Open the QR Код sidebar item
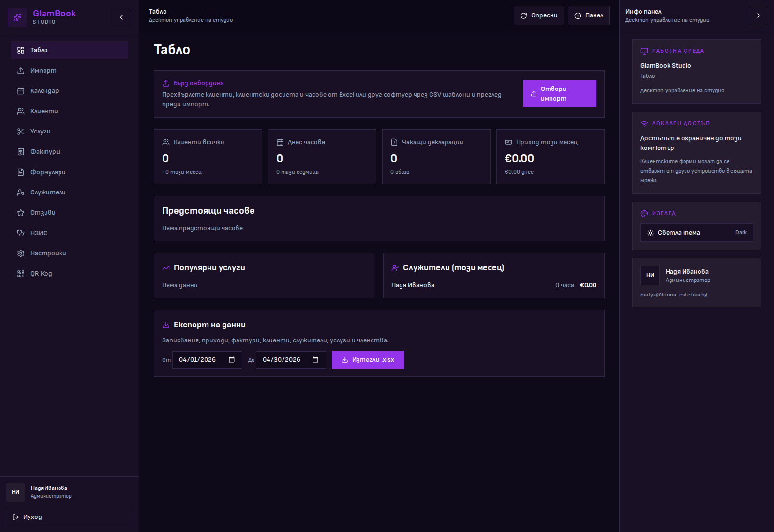This screenshot has width=774, height=532. (41, 274)
